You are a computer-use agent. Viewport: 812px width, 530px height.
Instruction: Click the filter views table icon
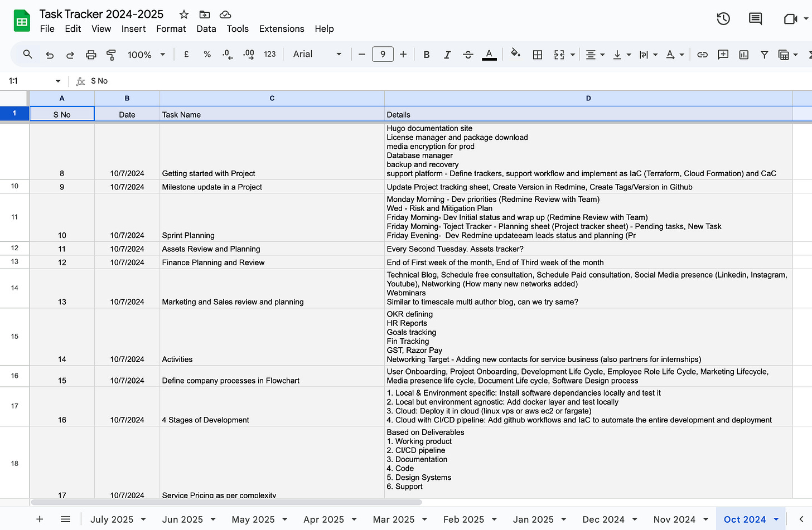[x=784, y=55]
